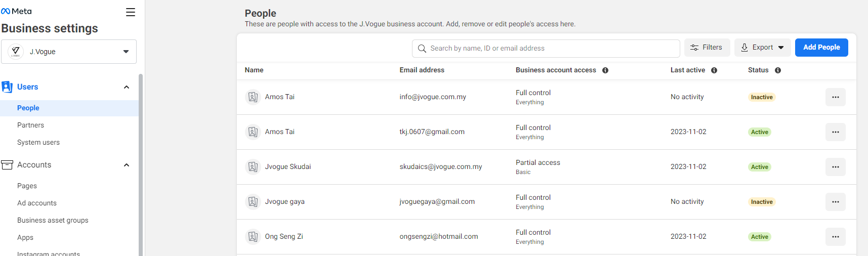Click the profile avatar icon for Jvogue gaya
Viewport: 868px width, 256px height.
click(x=253, y=201)
